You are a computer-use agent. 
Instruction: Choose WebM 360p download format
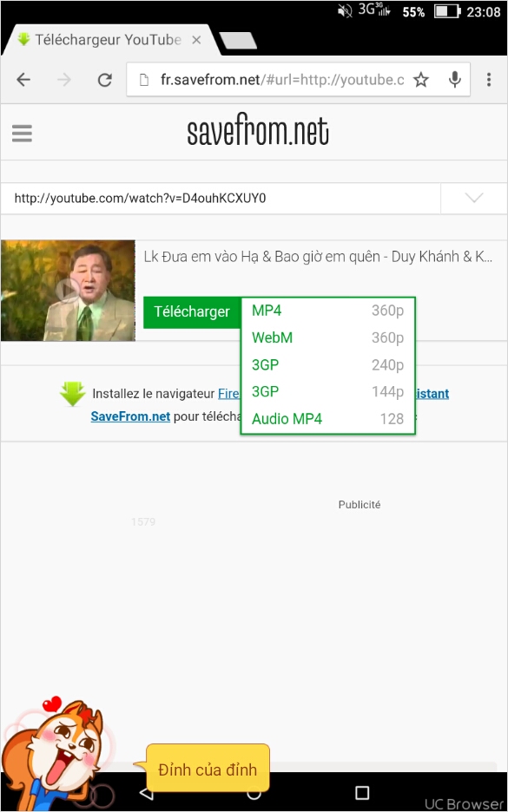tap(327, 337)
